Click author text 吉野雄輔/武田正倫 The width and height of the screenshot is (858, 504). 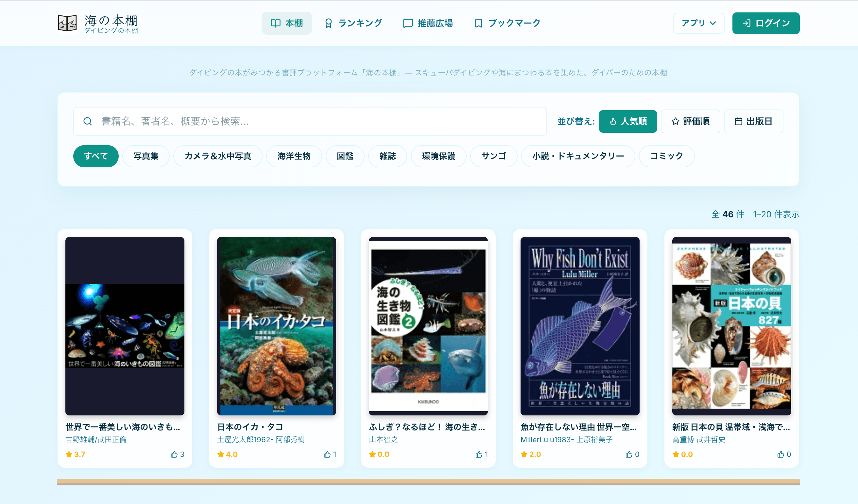coord(96,439)
